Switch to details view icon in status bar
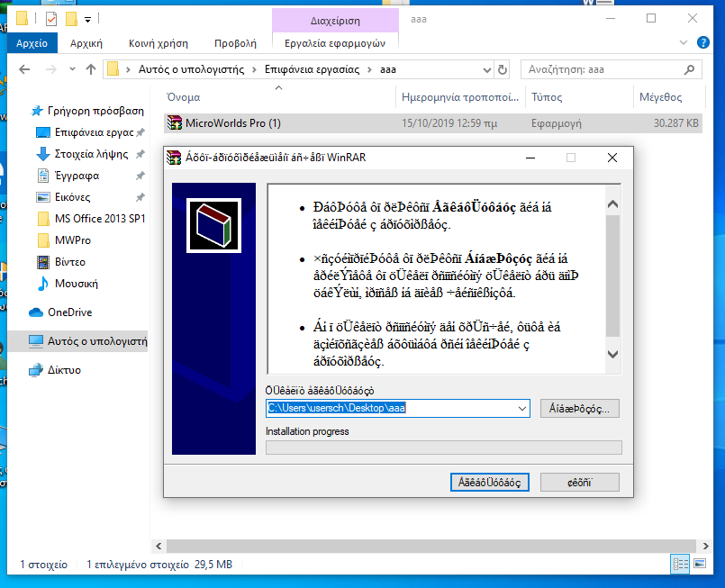Image resolution: width=725 pixels, height=588 pixels. [681, 564]
